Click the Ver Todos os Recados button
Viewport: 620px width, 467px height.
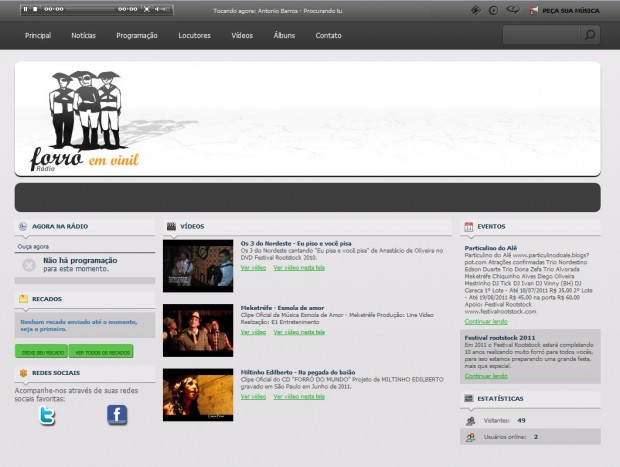(102, 352)
